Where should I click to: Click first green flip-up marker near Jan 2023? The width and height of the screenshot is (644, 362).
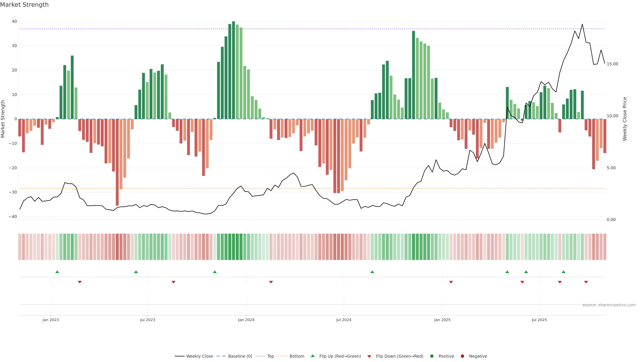(x=57, y=272)
